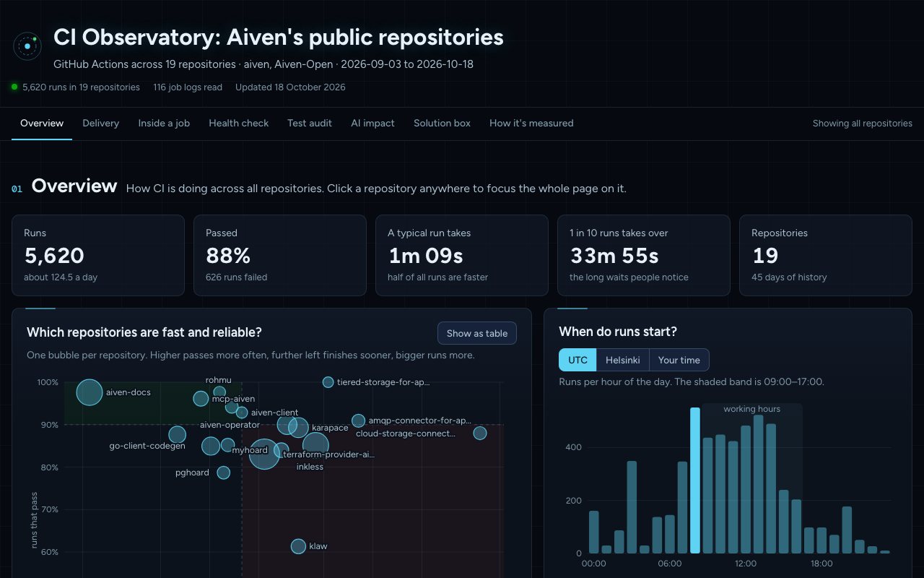Click the CI Observatory logo icon

pos(27,46)
